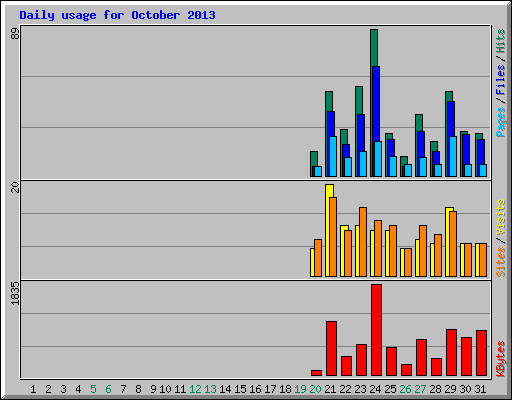Click the 1835 maximum value on KBytes axis
This screenshot has width=512, height=400.
(x=15, y=293)
